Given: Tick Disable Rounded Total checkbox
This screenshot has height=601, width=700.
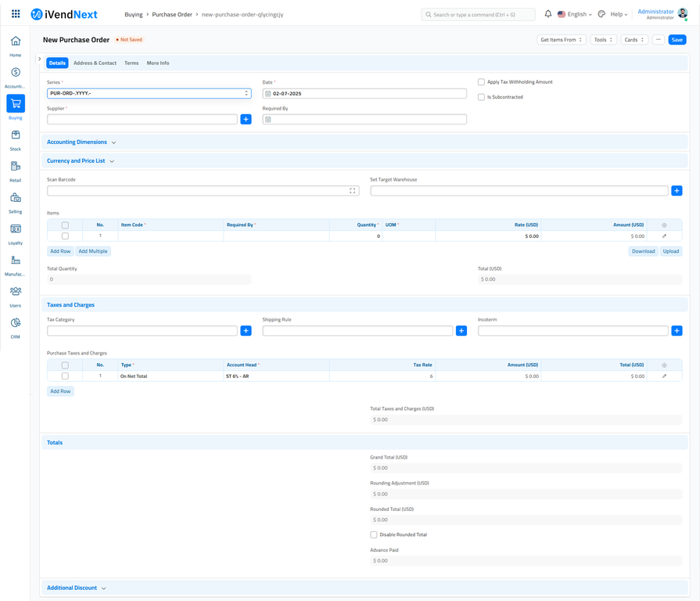Looking at the screenshot, I should 374,535.
